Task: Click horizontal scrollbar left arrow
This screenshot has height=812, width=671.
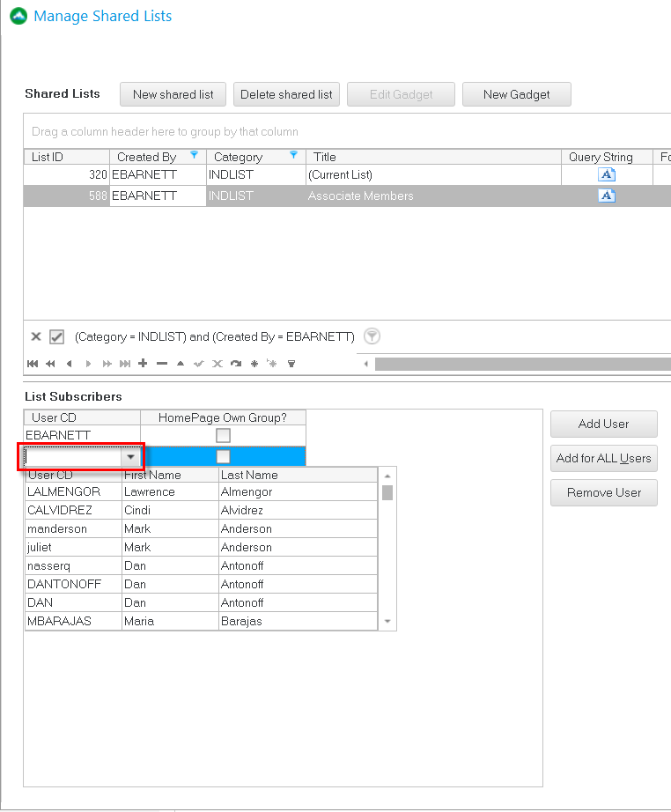Action: (366, 364)
